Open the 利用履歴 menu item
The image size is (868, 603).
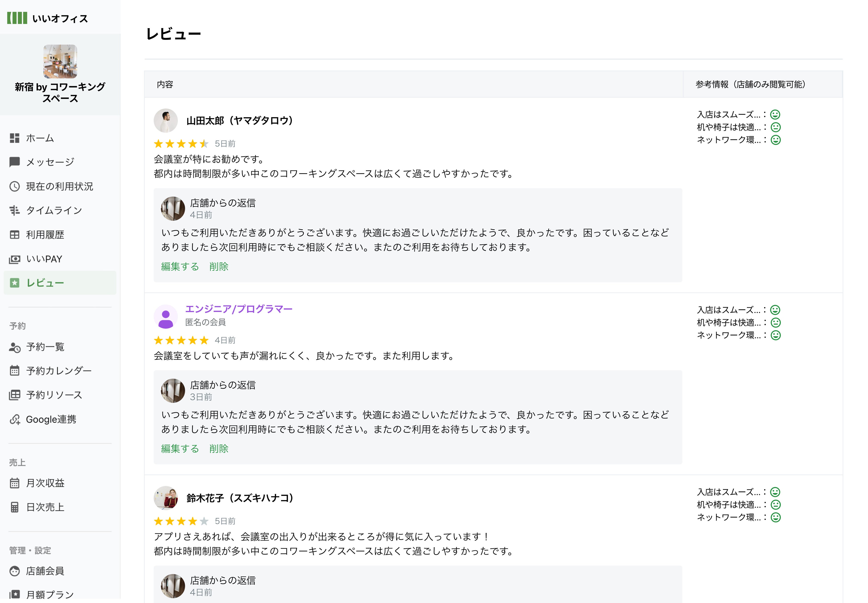coord(45,235)
